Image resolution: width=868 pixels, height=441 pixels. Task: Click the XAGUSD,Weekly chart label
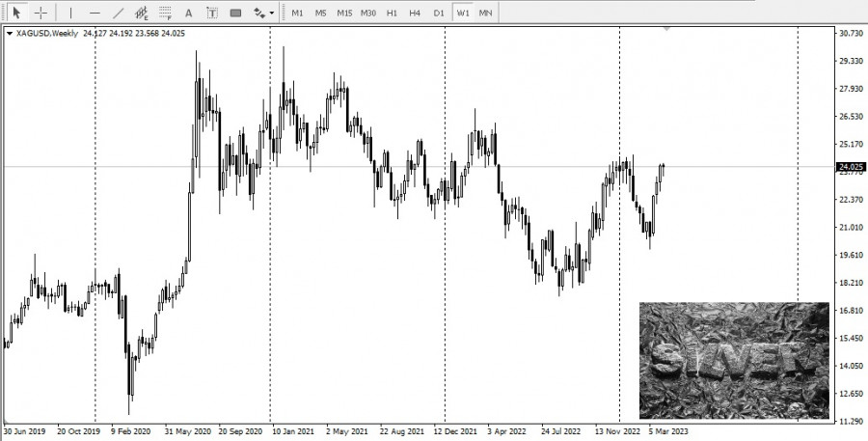47,33
